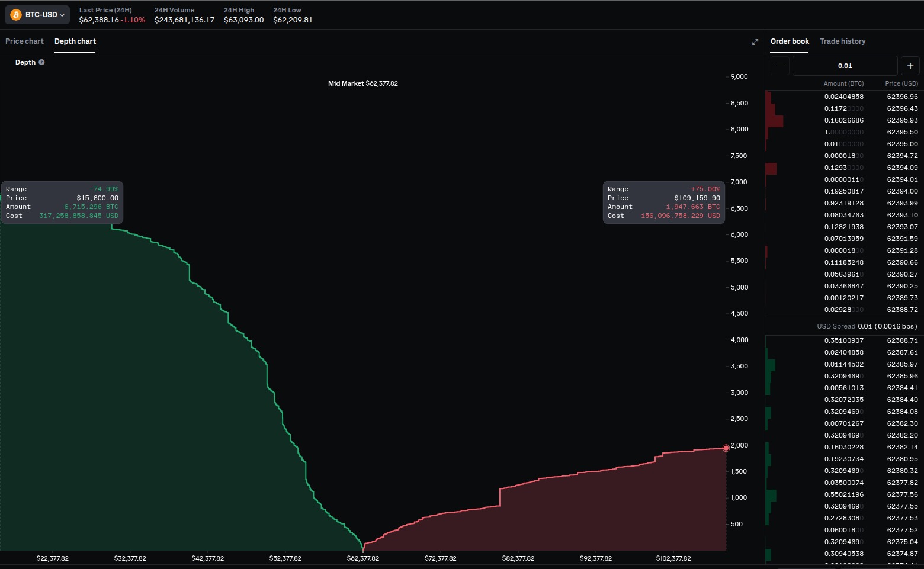Click the Price (USD) column header

click(x=901, y=83)
